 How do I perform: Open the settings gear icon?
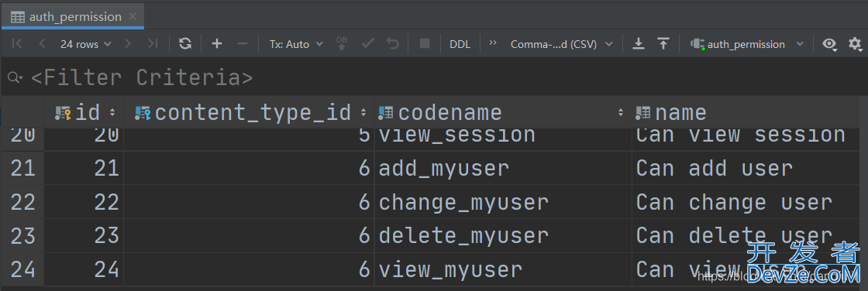click(x=856, y=43)
